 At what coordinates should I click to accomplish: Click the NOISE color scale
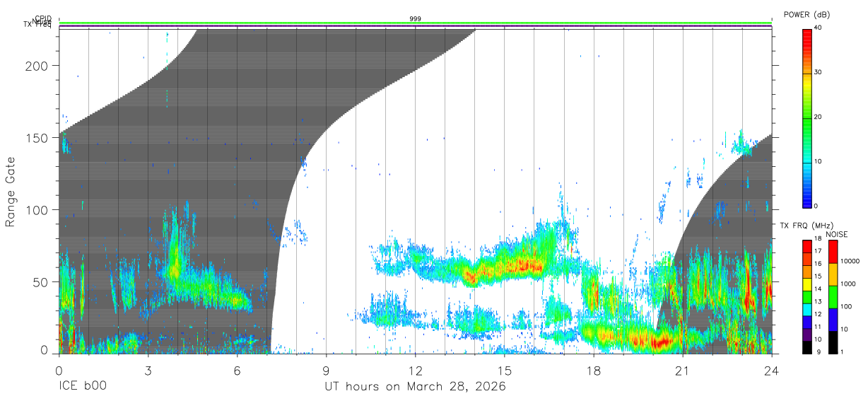coord(833,296)
